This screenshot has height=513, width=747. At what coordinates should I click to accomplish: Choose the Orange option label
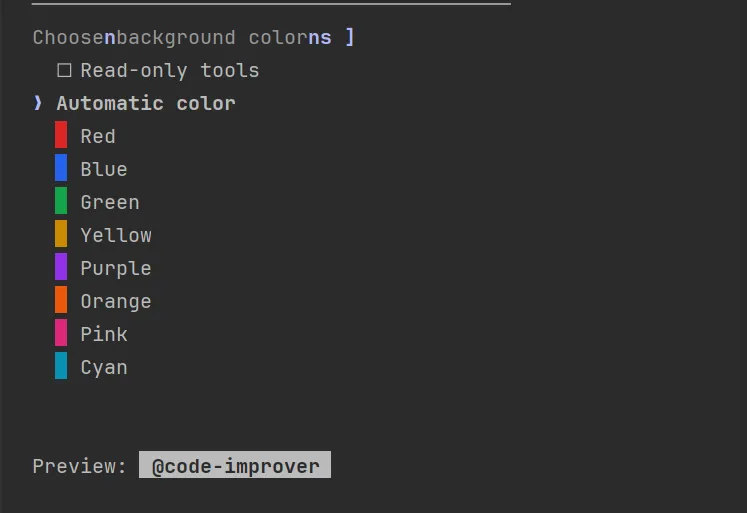coord(116,301)
